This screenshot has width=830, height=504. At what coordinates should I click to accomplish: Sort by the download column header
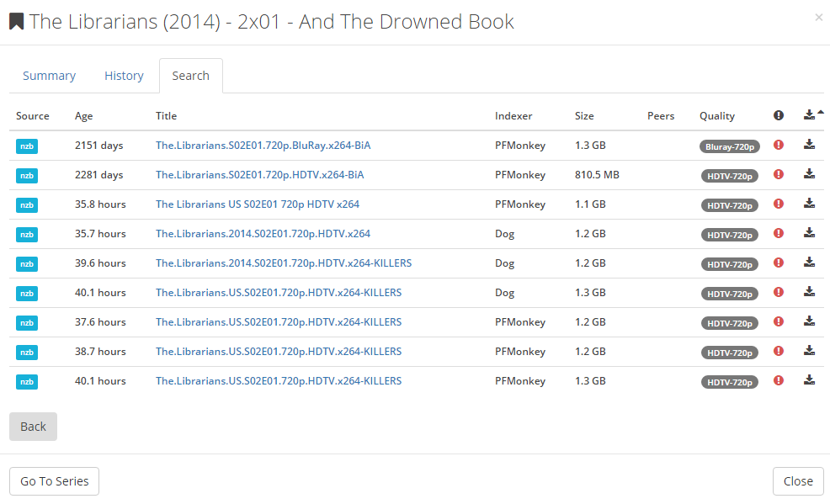tap(810, 115)
